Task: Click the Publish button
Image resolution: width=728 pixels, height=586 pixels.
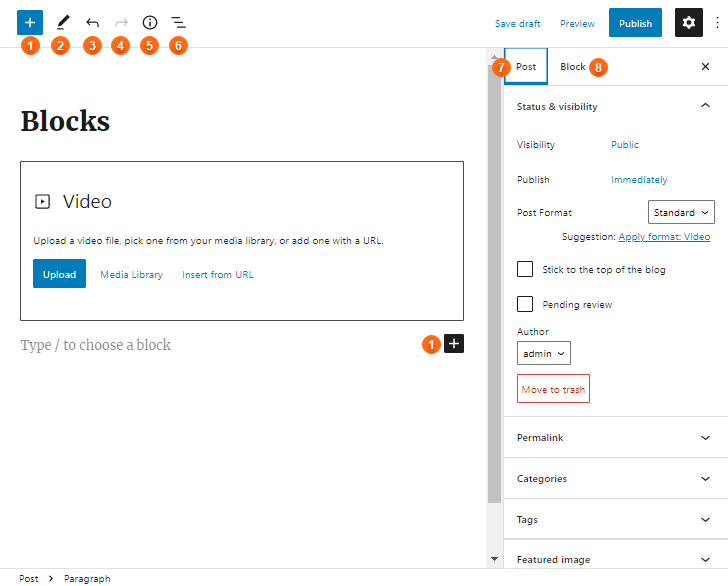Action: pyautogui.click(x=635, y=23)
